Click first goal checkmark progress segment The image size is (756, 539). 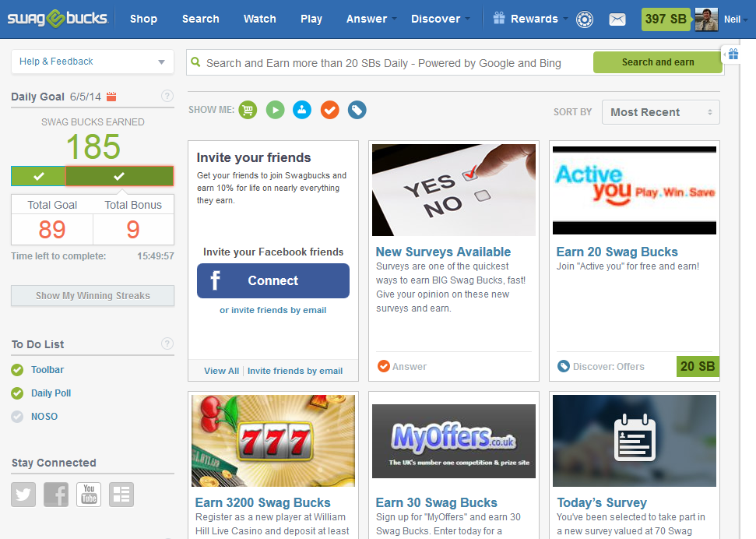pos(39,176)
